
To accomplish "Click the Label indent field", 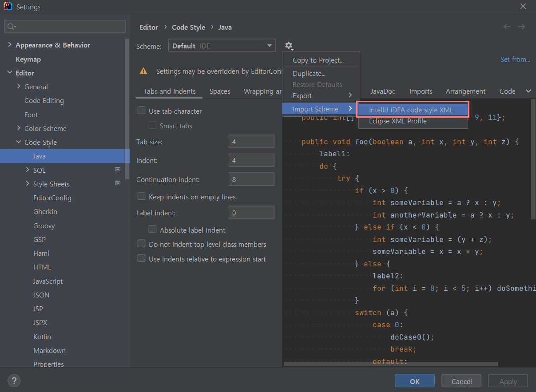I will coord(251,213).
